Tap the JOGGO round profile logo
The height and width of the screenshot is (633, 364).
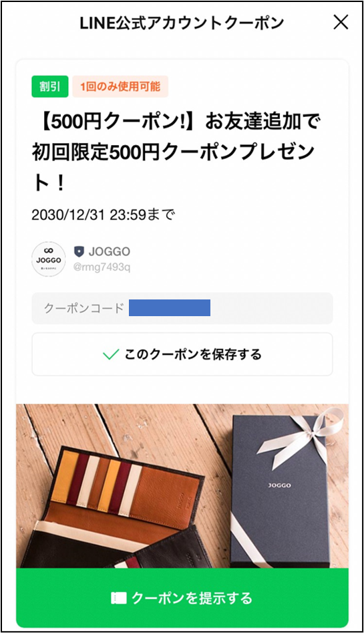[x=49, y=259]
